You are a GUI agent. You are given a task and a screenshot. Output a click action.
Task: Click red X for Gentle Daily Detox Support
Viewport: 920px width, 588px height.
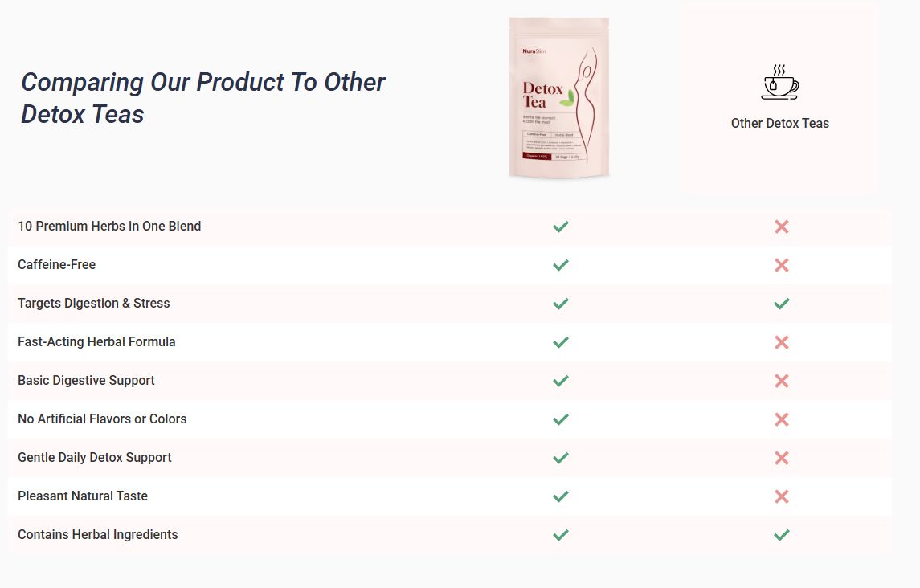click(x=782, y=458)
